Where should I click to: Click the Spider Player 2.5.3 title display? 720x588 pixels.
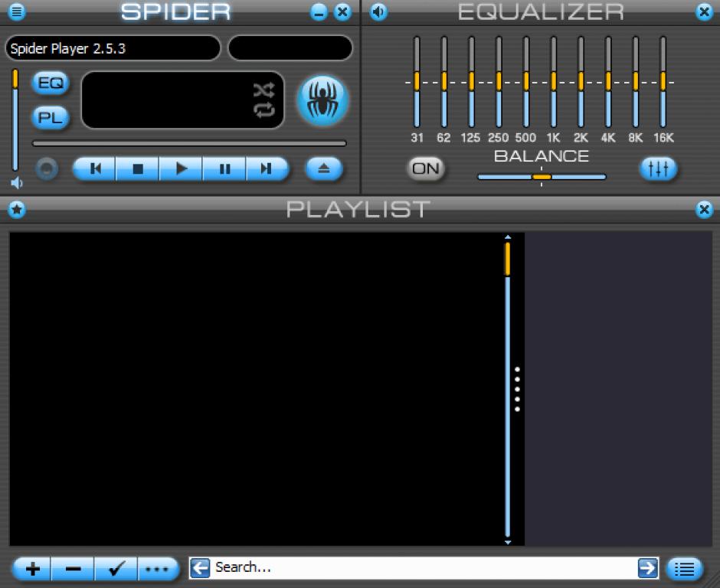tap(113, 48)
